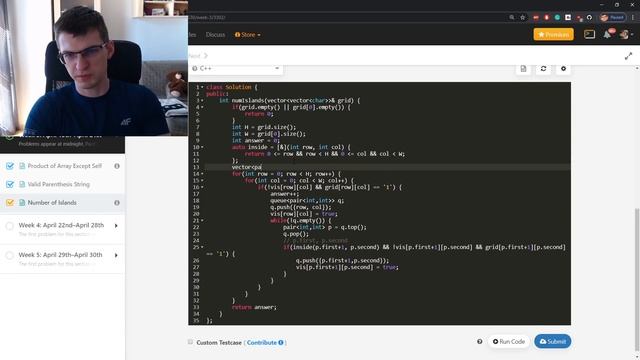The image size is (640, 360).
Task: Select the Week 4 circle indicator
Action: click(x=10, y=226)
